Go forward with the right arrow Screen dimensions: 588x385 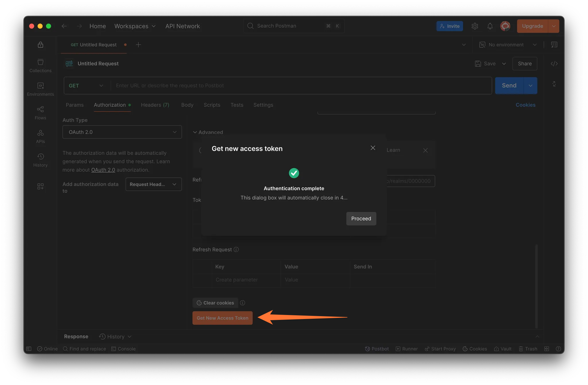pyautogui.click(x=80, y=26)
